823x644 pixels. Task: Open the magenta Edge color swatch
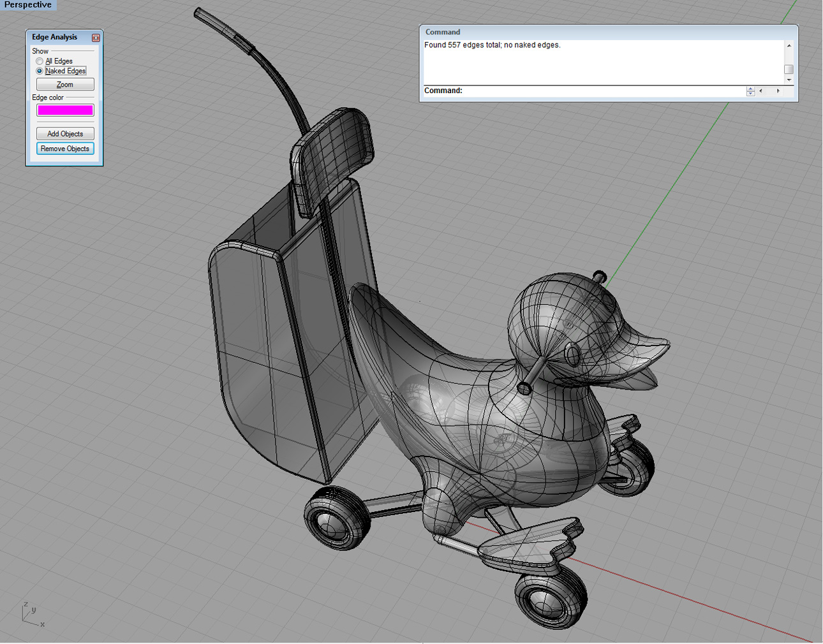point(65,110)
